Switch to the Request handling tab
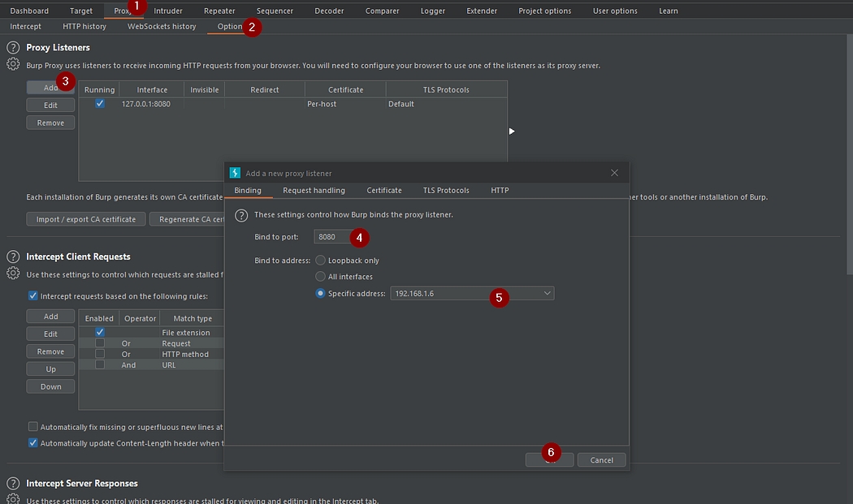 314,190
